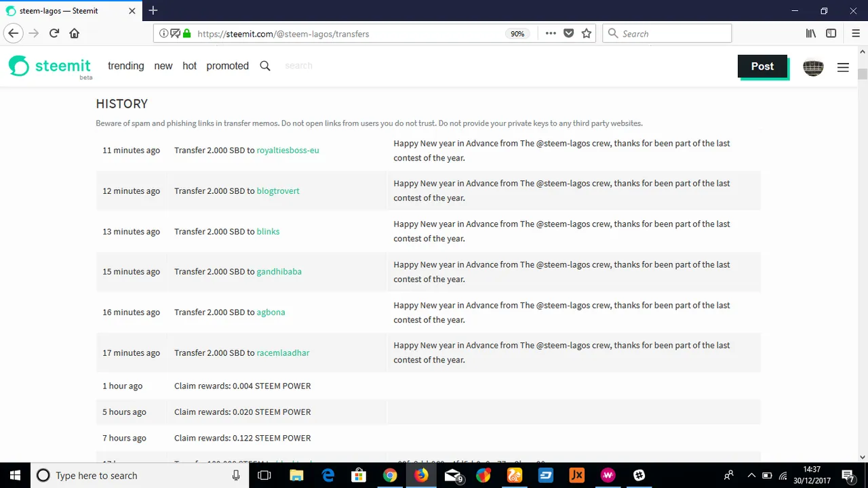Open the Windows Start menu
868x488 pixels.
pyautogui.click(x=14, y=475)
